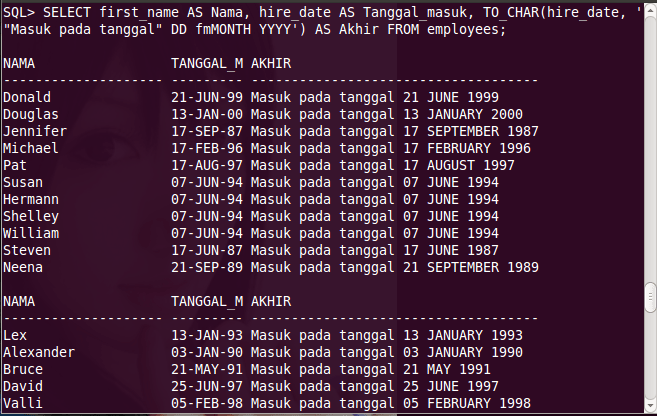
Task: Click the first NAMA column header
Action: click(19, 63)
